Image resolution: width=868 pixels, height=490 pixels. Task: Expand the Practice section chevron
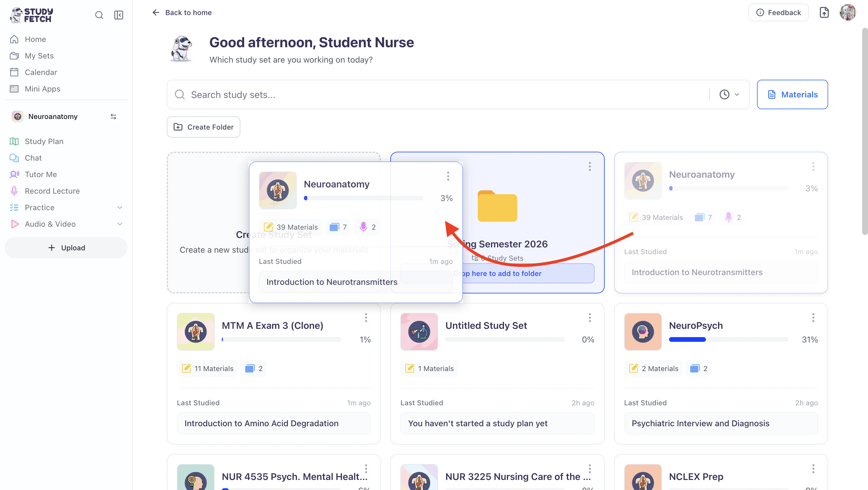120,208
